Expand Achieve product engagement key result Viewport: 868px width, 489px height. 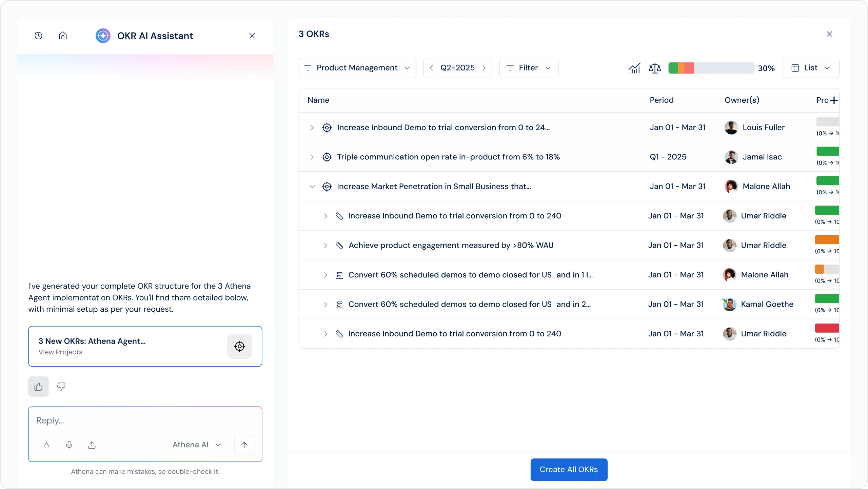(325, 245)
